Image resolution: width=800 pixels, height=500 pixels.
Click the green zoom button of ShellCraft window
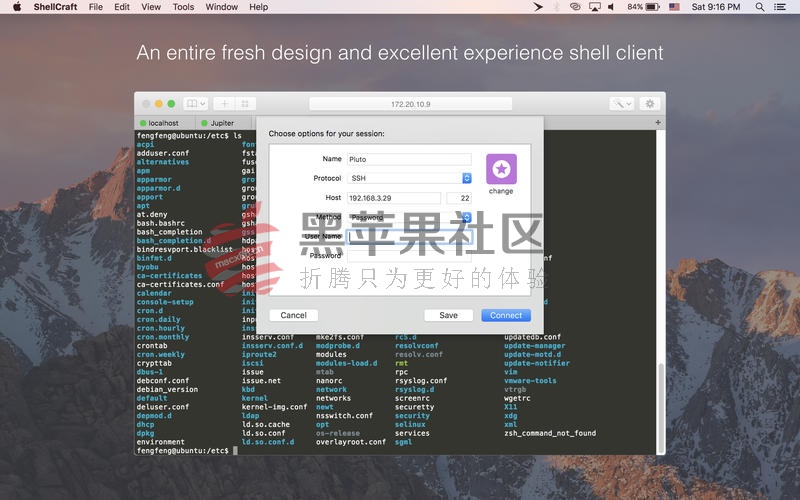click(x=171, y=104)
